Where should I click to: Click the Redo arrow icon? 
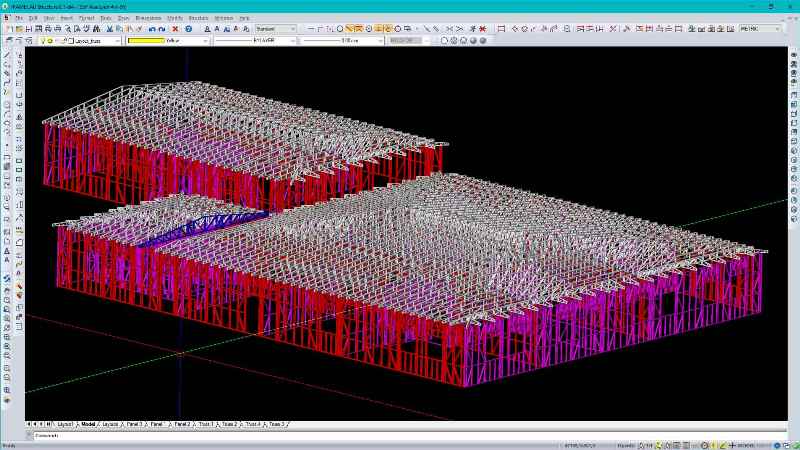point(162,29)
